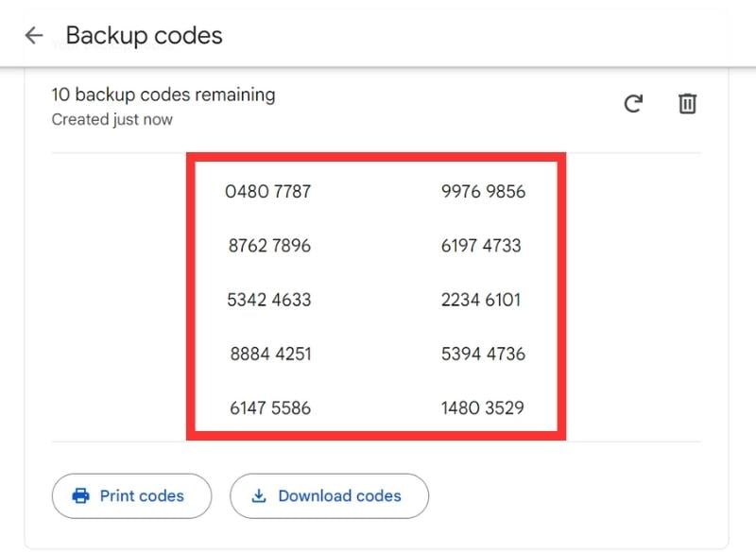Select backup code 1480 3529
This screenshot has height=554, width=756.
[x=482, y=408]
